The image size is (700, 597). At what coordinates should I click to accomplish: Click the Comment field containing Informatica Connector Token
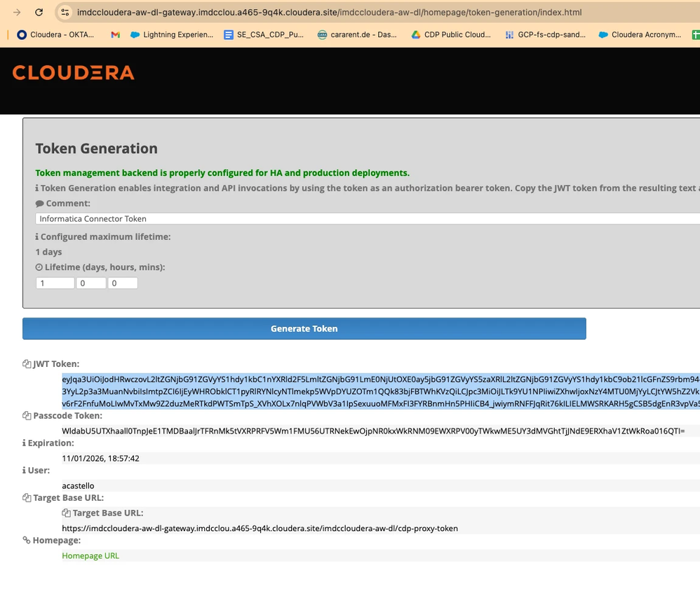368,219
